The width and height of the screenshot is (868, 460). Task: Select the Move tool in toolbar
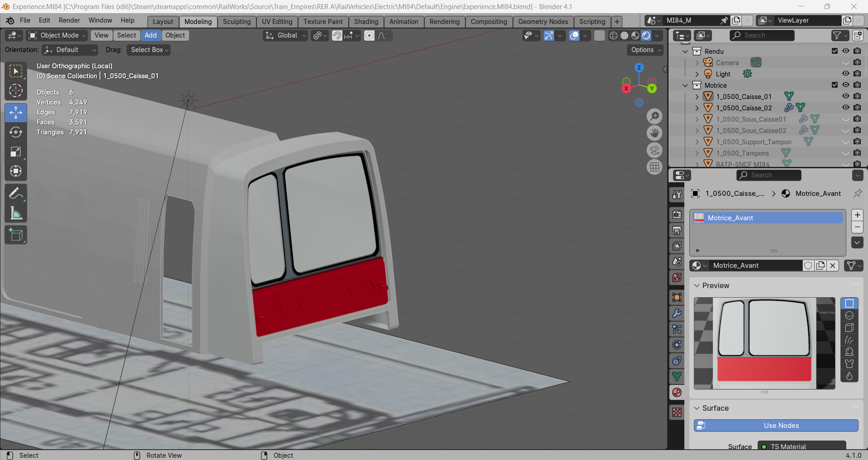point(16,113)
